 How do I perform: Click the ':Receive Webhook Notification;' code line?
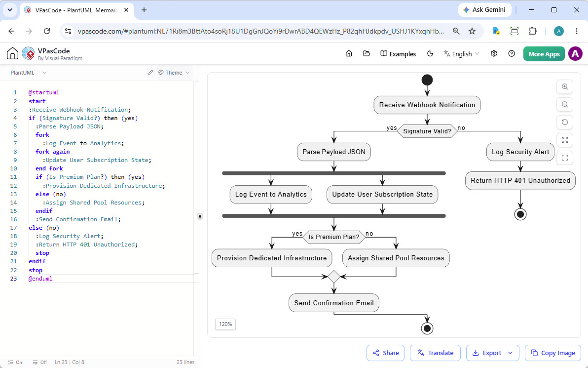[x=79, y=110]
